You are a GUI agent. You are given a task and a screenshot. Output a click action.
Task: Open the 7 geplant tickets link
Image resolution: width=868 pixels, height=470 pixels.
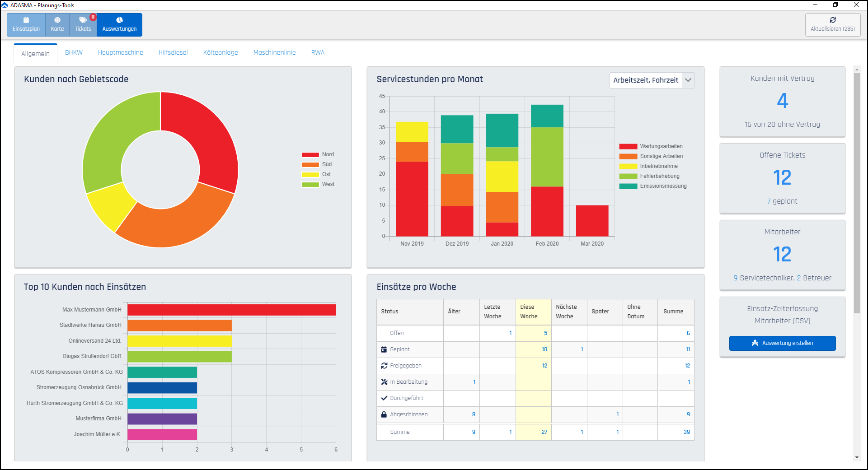point(782,201)
